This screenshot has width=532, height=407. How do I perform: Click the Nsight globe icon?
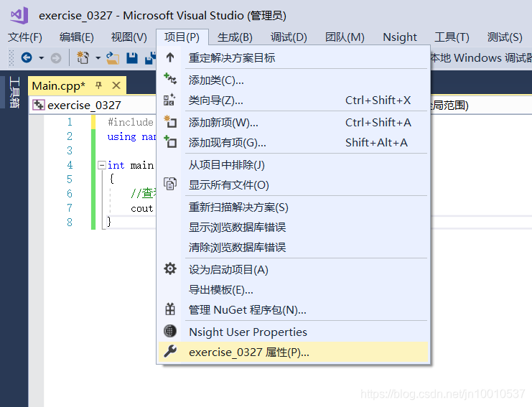point(170,331)
